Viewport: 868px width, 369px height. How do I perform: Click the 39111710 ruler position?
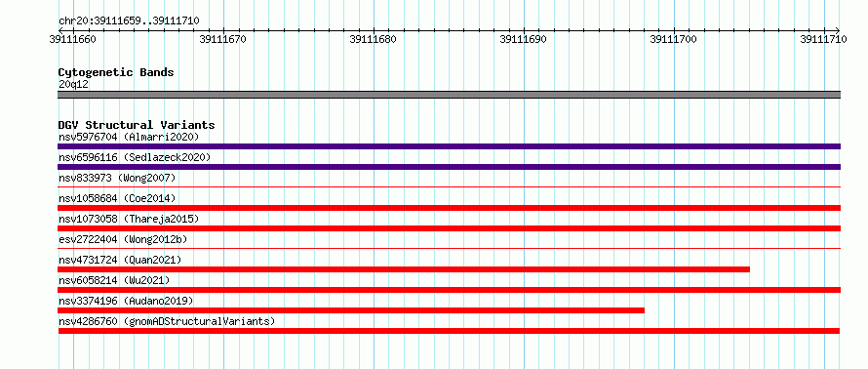click(x=824, y=39)
